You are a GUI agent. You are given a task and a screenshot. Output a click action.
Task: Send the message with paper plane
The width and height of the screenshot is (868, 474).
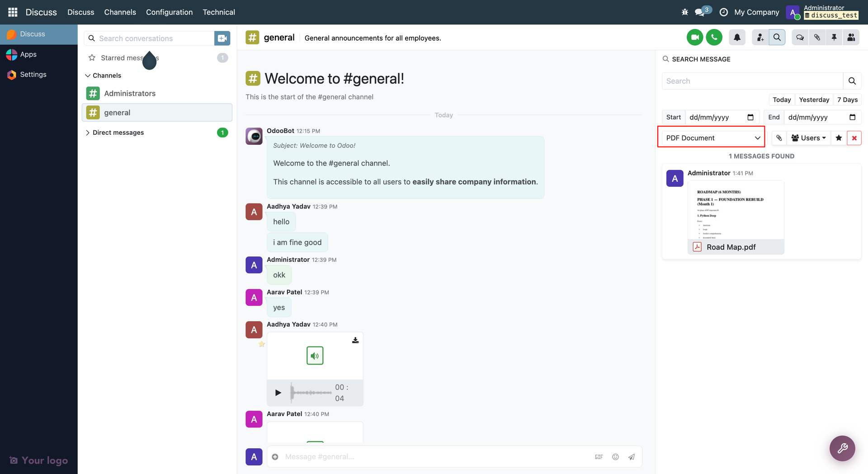pyautogui.click(x=632, y=457)
